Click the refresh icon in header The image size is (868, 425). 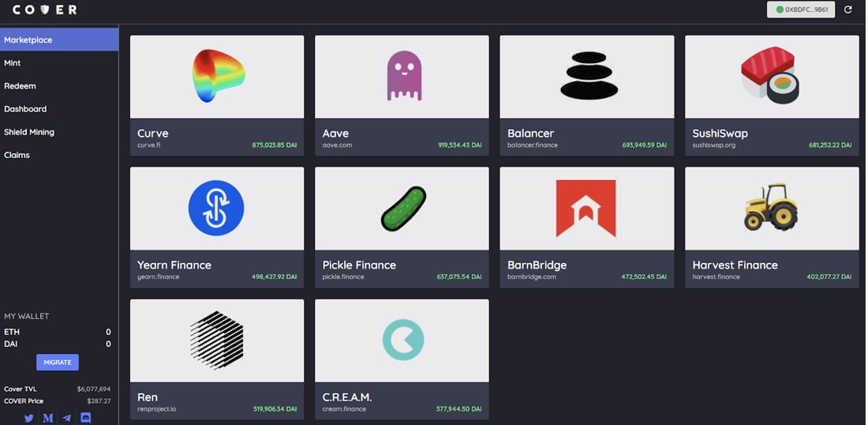[x=848, y=9]
